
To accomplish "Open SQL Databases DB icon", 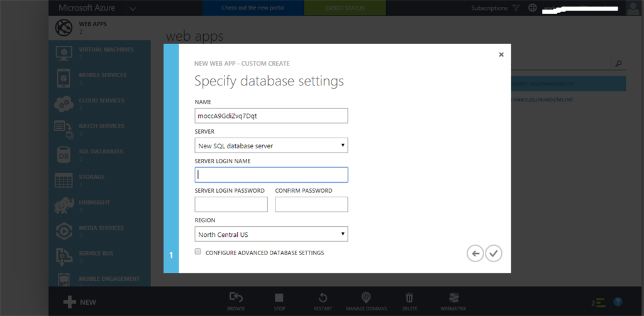I will [x=64, y=155].
